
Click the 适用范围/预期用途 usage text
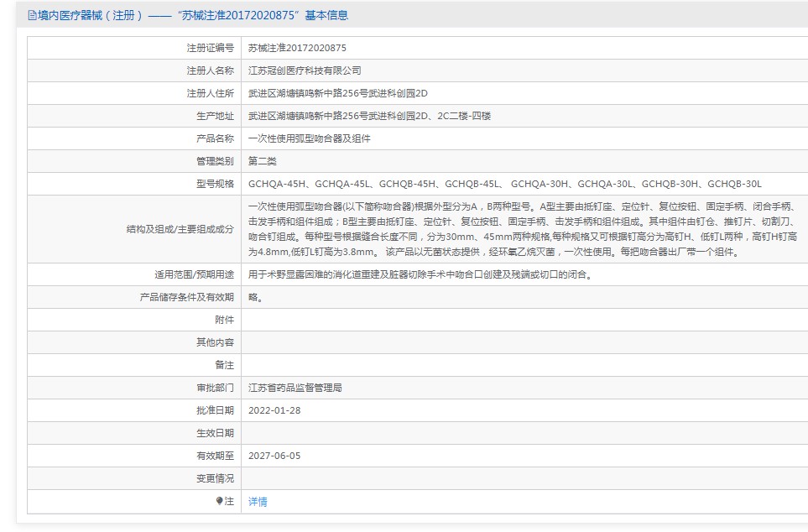click(x=420, y=274)
